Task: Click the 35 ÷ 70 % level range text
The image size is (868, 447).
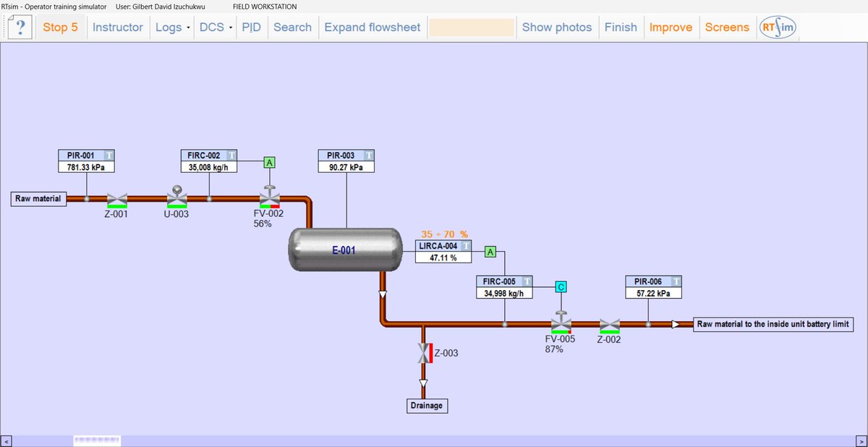Action: tap(445, 234)
